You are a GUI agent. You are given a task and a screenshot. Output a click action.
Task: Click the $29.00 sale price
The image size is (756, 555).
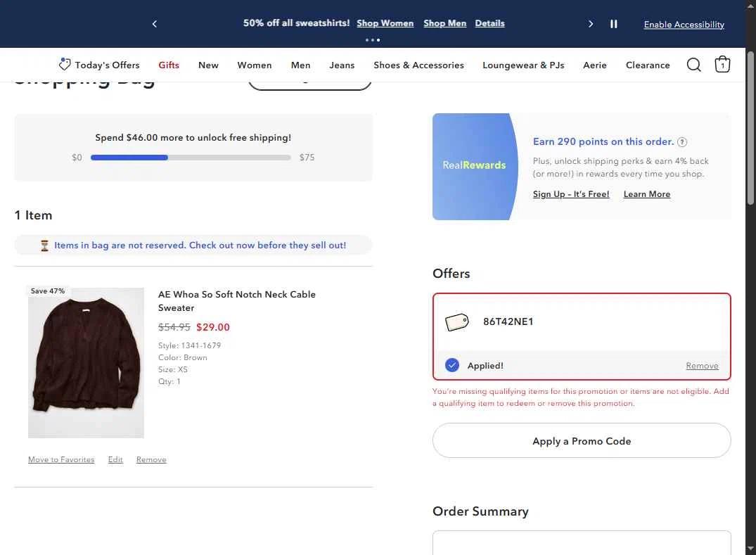[x=212, y=327]
